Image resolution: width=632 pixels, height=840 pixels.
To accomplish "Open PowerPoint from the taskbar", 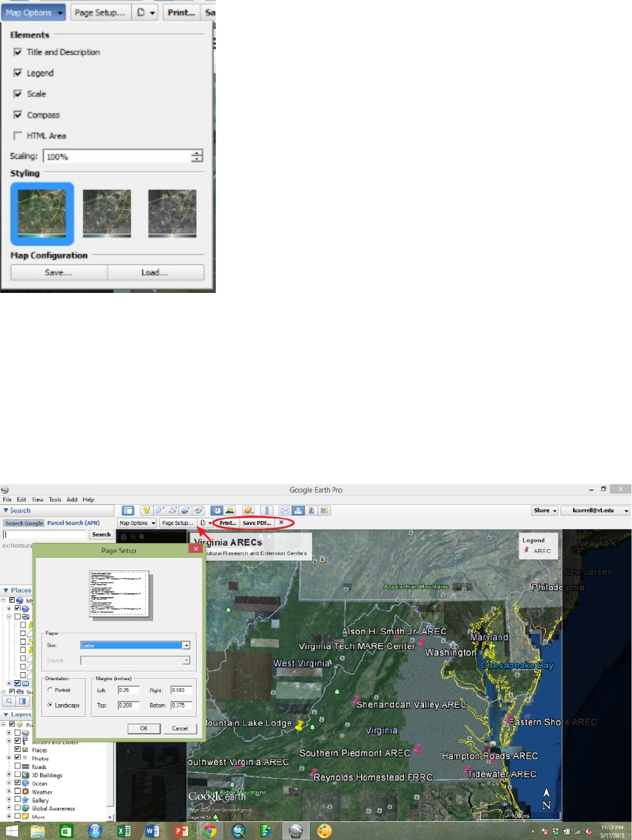I will pyautogui.click(x=181, y=831).
